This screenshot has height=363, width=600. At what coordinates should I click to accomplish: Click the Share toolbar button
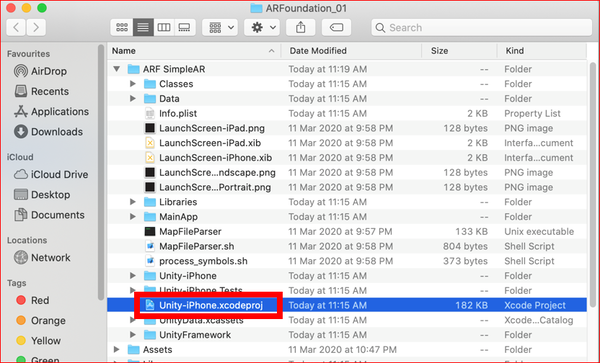click(301, 28)
